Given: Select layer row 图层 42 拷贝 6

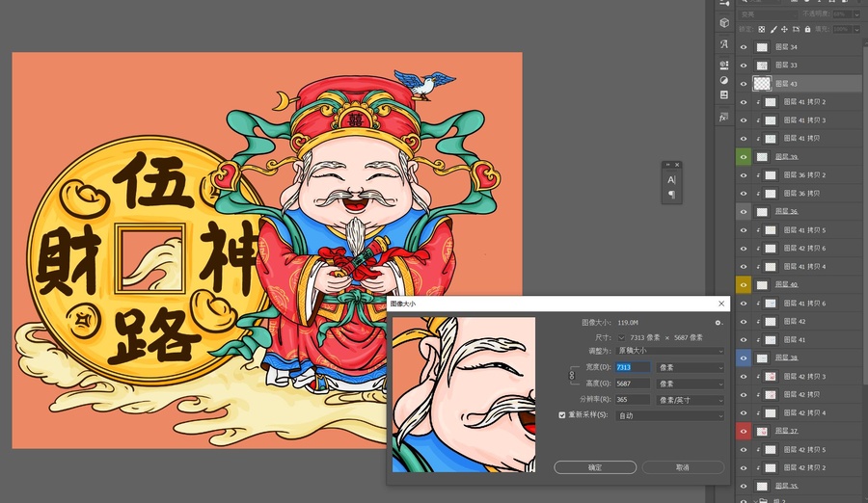Looking at the screenshot, I should point(799,249).
